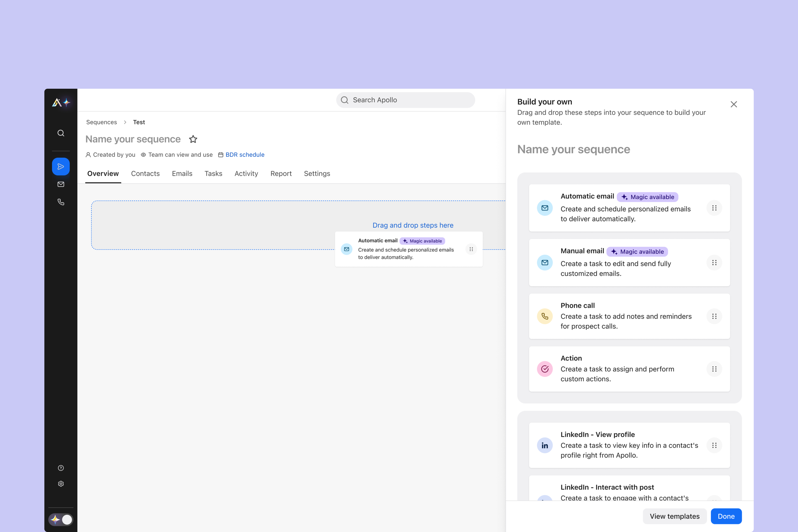This screenshot has width=798, height=532.
Task: Switch to the Contacts tab
Action: click(145, 174)
